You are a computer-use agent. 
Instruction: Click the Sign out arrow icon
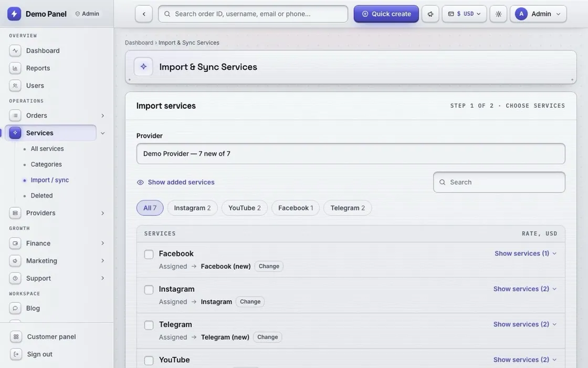pyautogui.click(x=16, y=354)
